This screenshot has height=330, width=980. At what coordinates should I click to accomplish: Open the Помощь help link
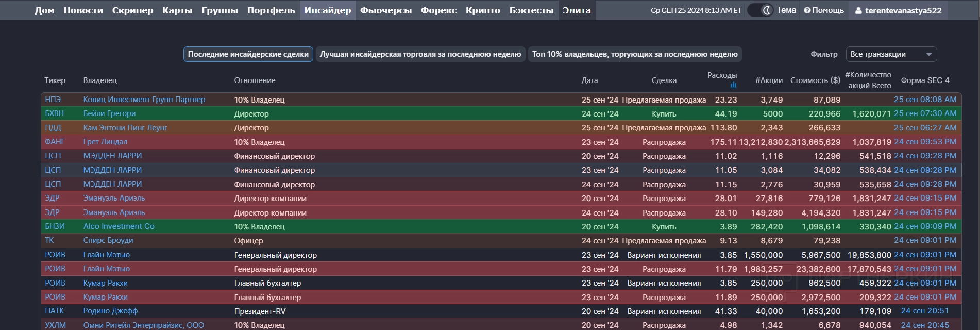(824, 10)
